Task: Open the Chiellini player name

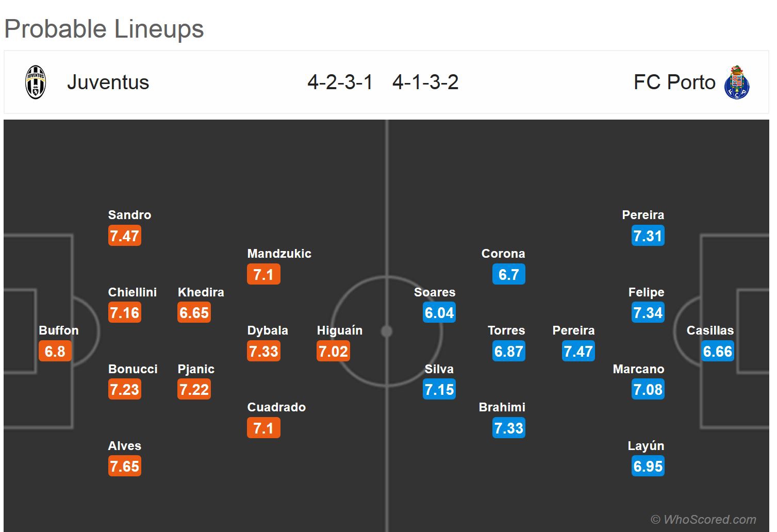Action: click(x=133, y=292)
